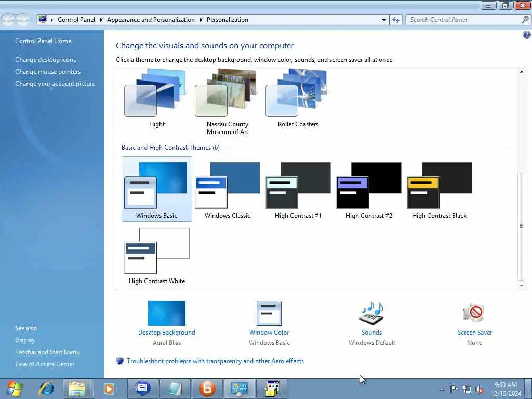Open address bar history dropdown
This screenshot has height=399, width=532.
click(384, 20)
